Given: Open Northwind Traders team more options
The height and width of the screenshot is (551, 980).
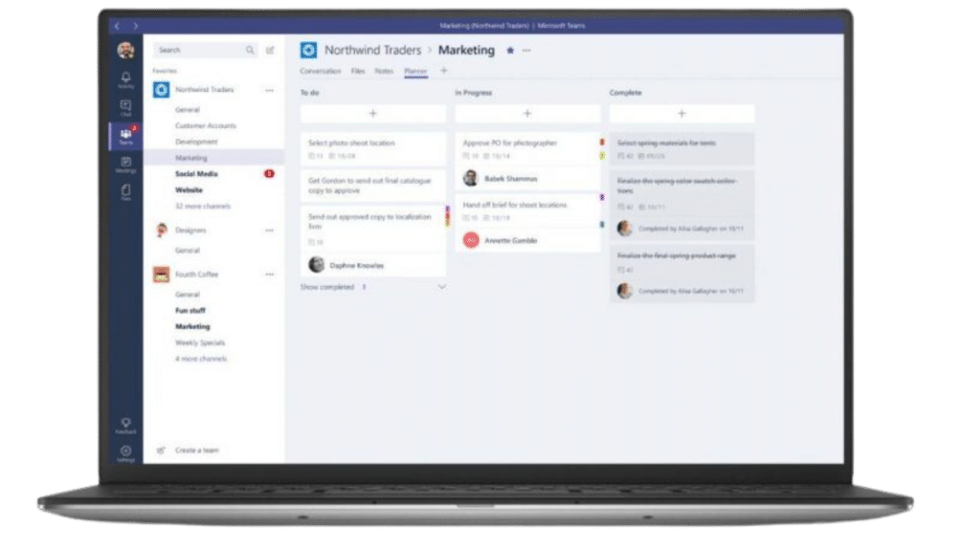Looking at the screenshot, I should (269, 90).
